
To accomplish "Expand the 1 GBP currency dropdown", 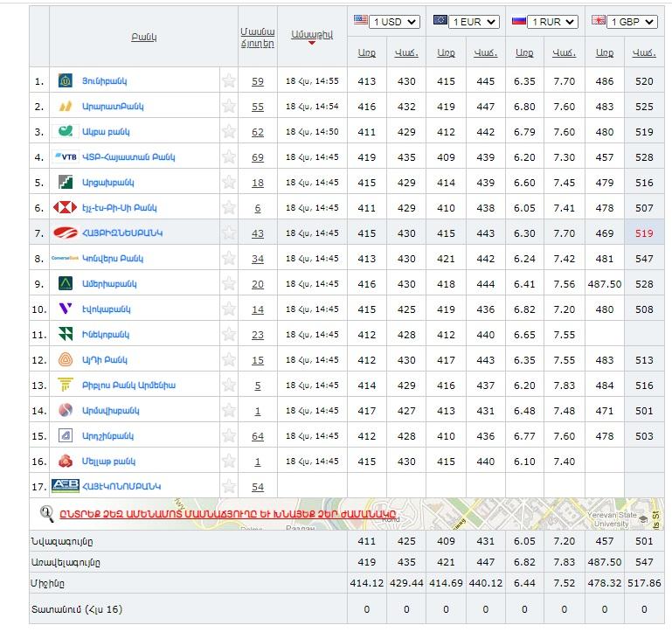I will click(x=633, y=22).
